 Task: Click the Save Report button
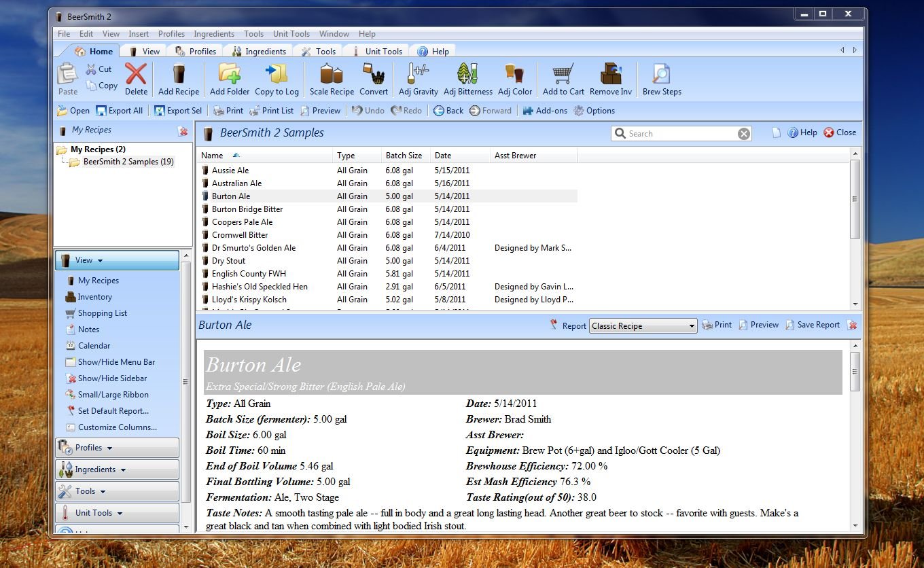(x=813, y=325)
